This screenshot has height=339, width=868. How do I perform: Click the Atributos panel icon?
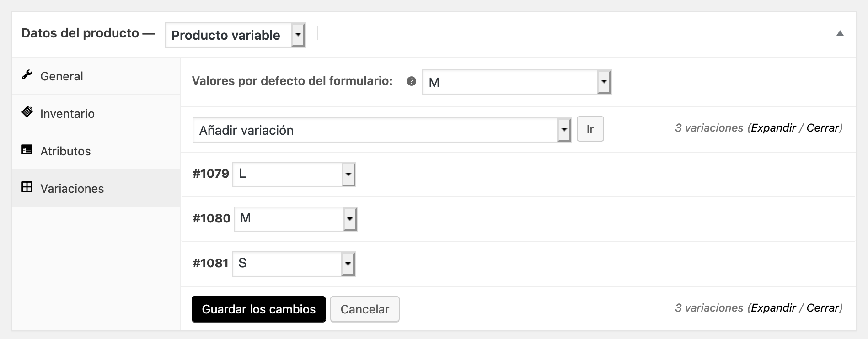pyautogui.click(x=26, y=150)
